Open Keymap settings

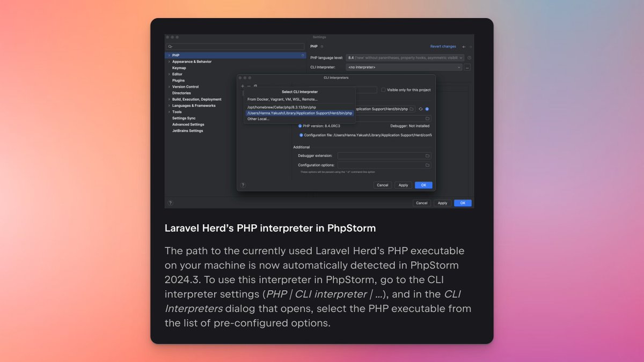(179, 68)
